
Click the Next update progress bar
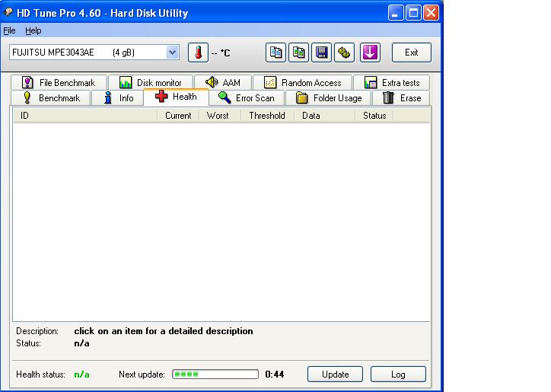click(215, 374)
